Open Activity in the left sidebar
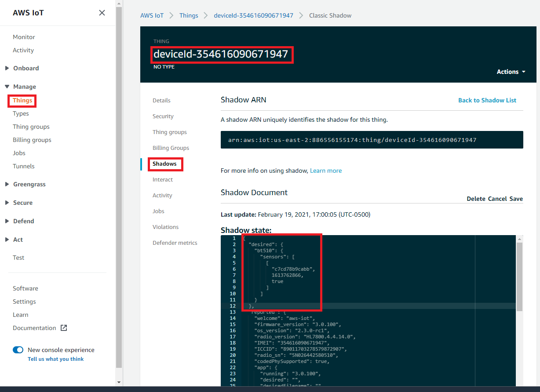The width and height of the screenshot is (540, 392). [23, 50]
